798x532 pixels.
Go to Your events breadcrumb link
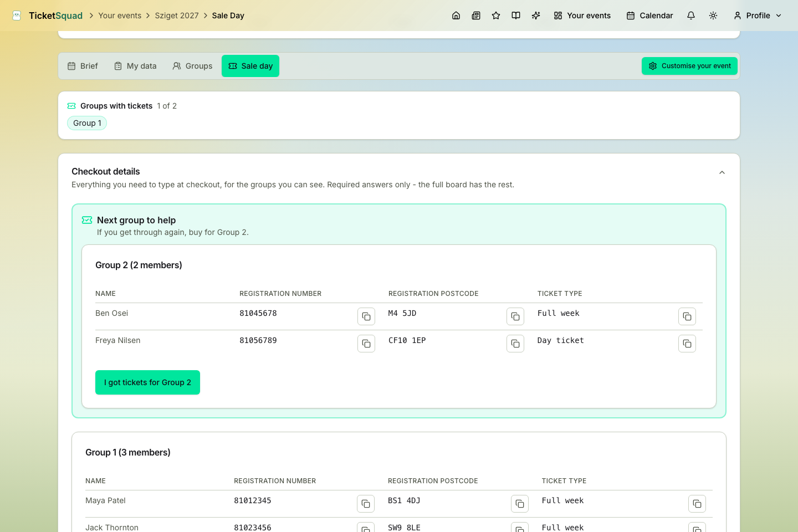120,16
